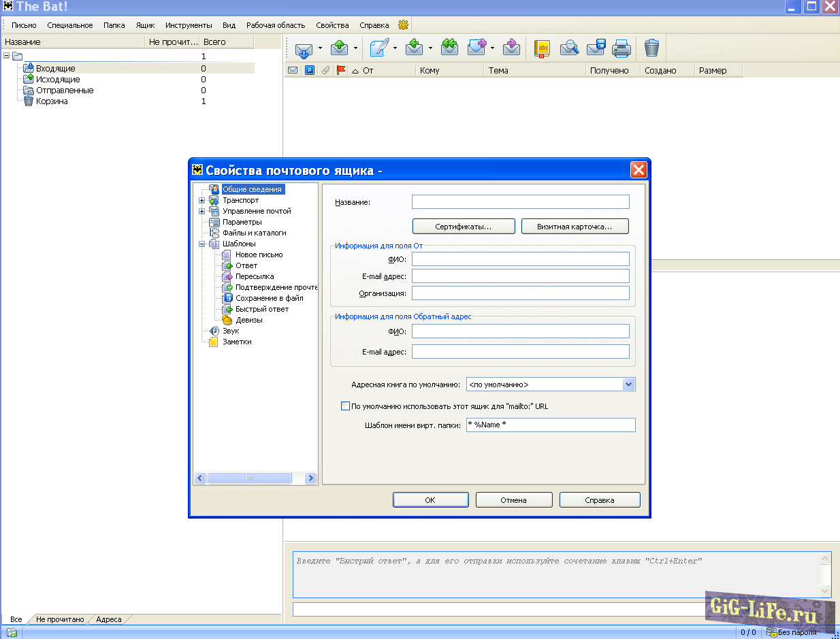Switch to the Не прочитано tab
840x639 pixels.
pos(60,619)
